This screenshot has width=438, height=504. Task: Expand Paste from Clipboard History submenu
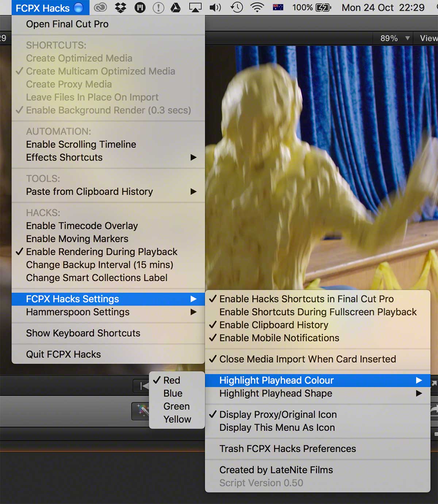108,192
